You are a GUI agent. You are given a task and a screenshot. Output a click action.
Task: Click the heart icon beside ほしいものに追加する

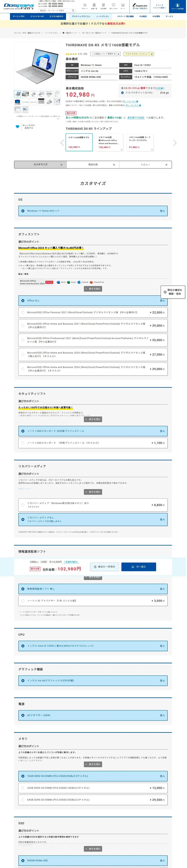pos(18,127)
